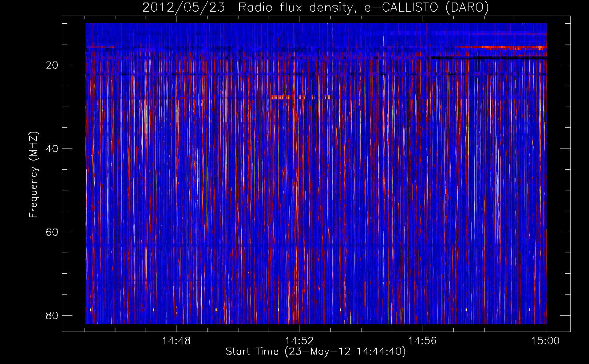Screen dimensions: 589x364
Task: Click the 20 frequency tick label
Action: coord(52,65)
